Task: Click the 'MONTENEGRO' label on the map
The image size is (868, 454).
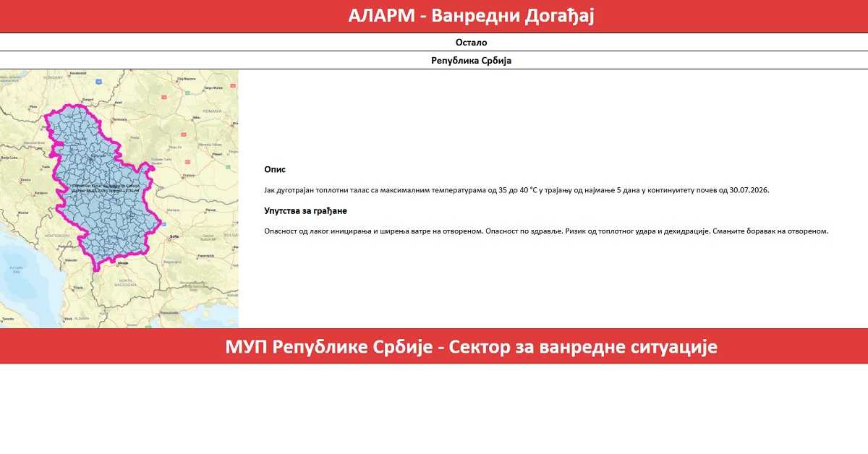Action: coord(57,236)
